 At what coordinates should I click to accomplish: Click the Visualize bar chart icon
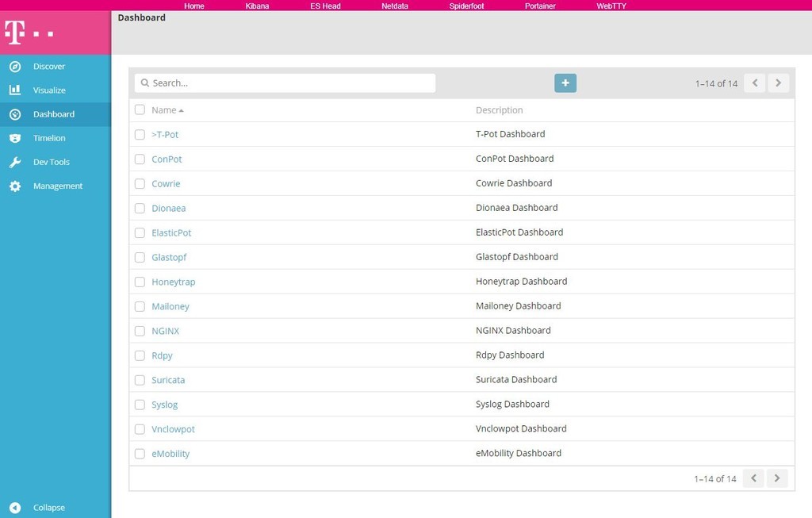pos(15,90)
